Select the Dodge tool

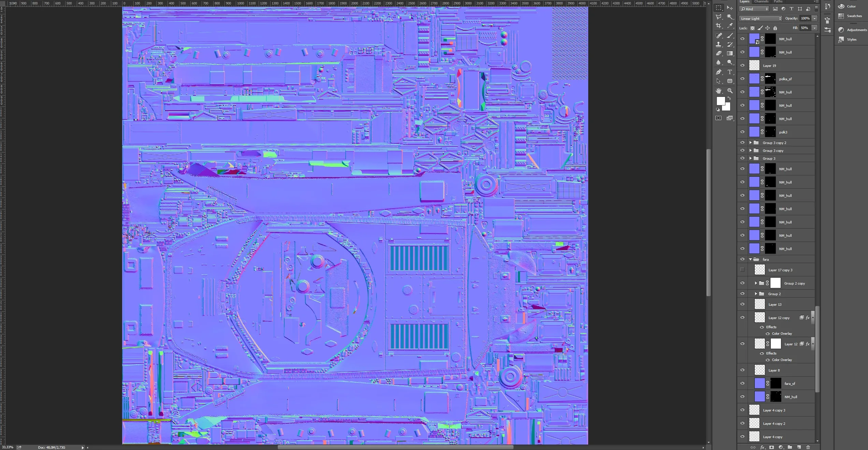(730, 62)
